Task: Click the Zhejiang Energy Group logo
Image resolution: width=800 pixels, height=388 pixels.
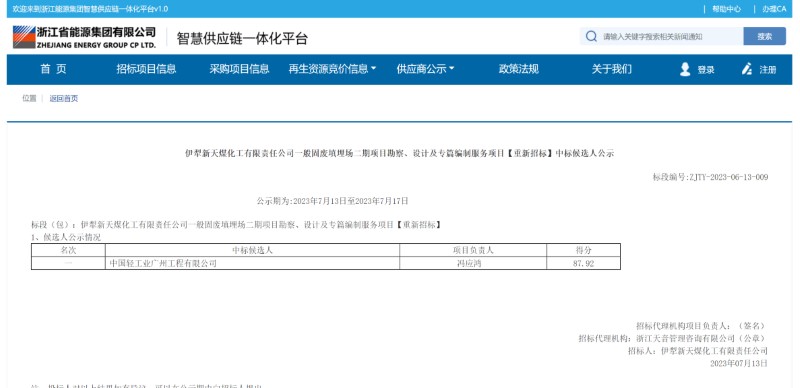Action: click(x=85, y=37)
